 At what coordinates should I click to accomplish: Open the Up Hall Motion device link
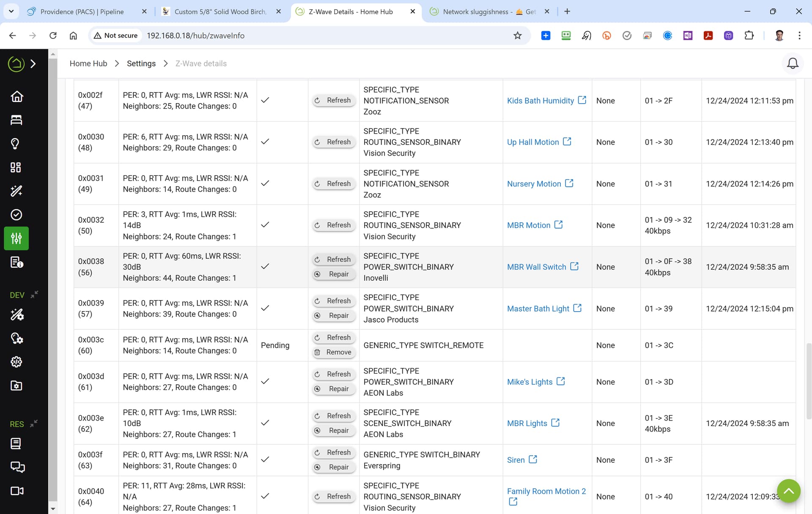pyautogui.click(x=533, y=142)
